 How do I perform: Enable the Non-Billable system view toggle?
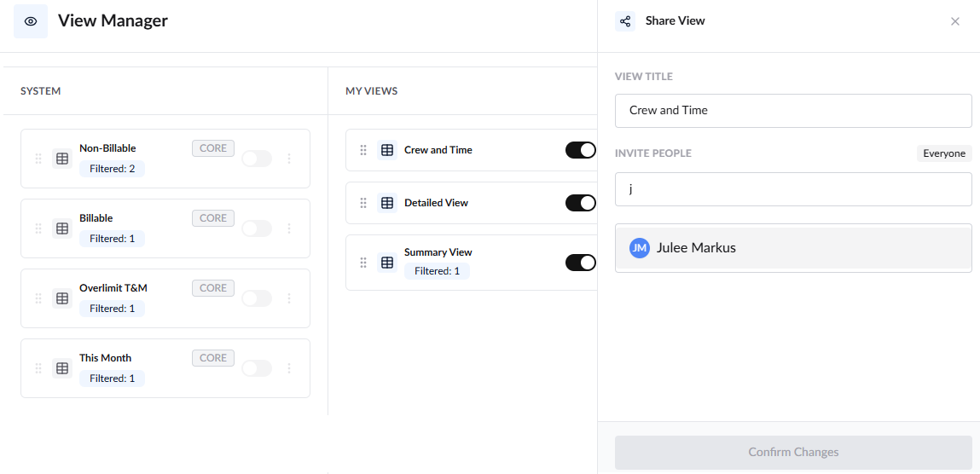257,159
